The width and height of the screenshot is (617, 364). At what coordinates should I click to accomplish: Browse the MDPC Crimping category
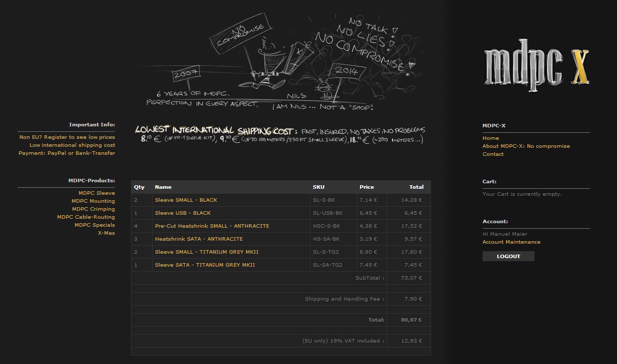pos(93,209)
